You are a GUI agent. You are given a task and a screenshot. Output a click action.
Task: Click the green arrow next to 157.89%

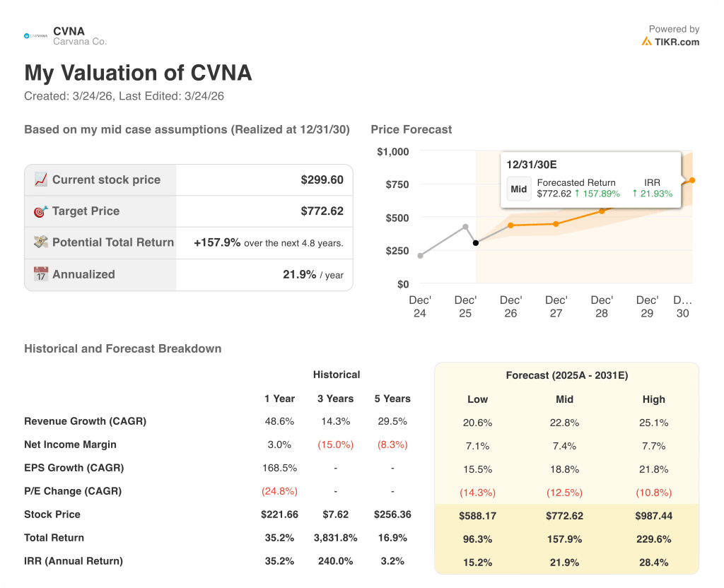(x=578, y=193)
